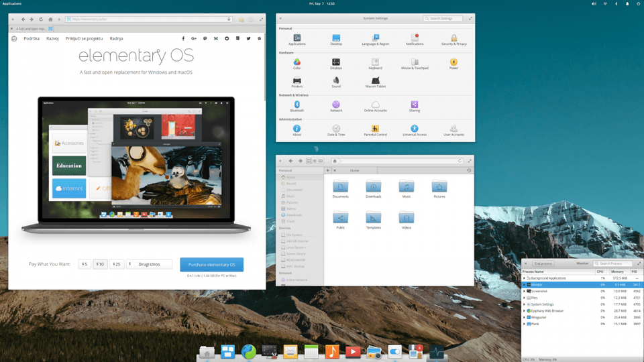Screen dimensions: 644x362
Task: Choose the $10 payment amount
Action: click(100, 264)
